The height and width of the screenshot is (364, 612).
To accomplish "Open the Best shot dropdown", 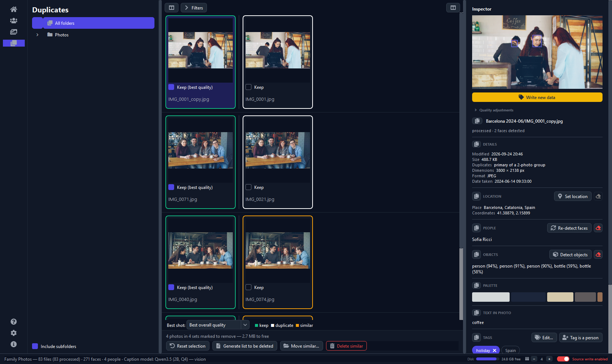I will 217,325.
